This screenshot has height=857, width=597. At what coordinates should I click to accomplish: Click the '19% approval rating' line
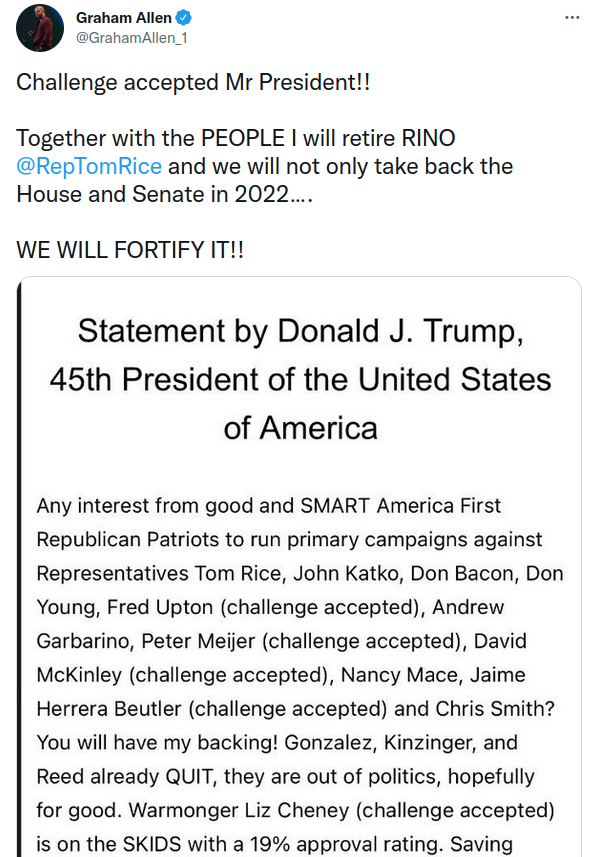coord(274,844)
